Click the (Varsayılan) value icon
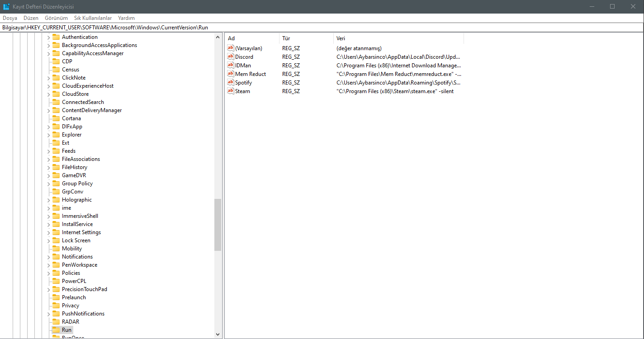Screen dimensions: 644x339 tap(231, 48)
